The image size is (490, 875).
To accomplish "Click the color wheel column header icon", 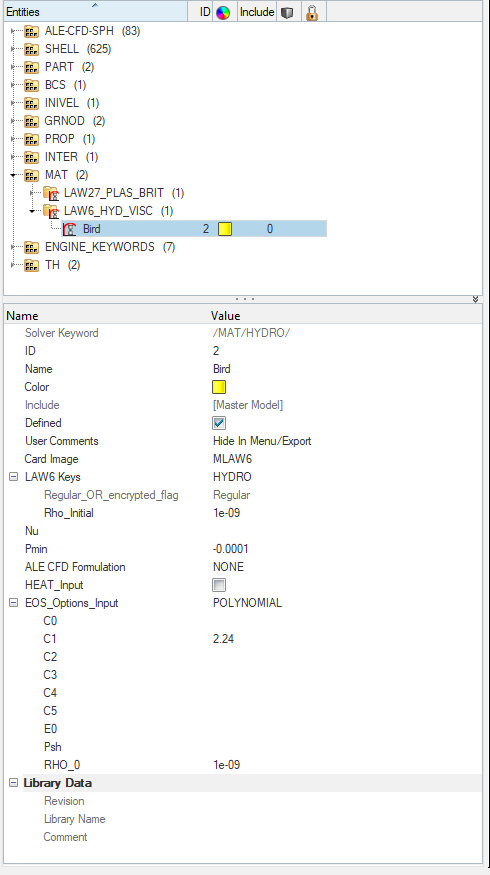I will tap(223, 12).
